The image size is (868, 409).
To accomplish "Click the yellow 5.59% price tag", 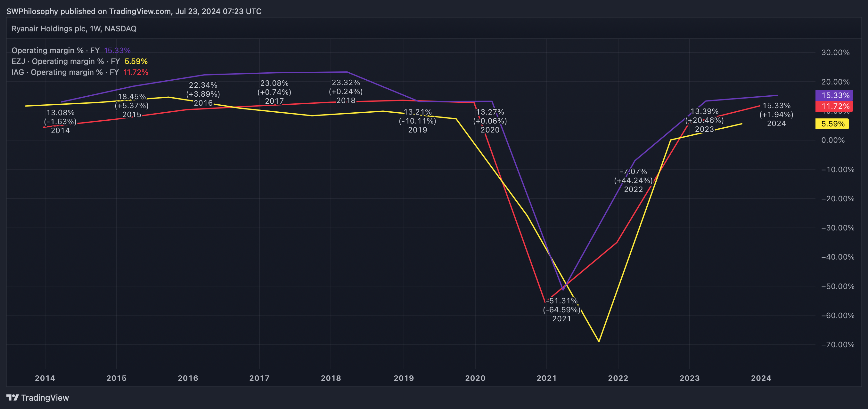I will 831,124.
